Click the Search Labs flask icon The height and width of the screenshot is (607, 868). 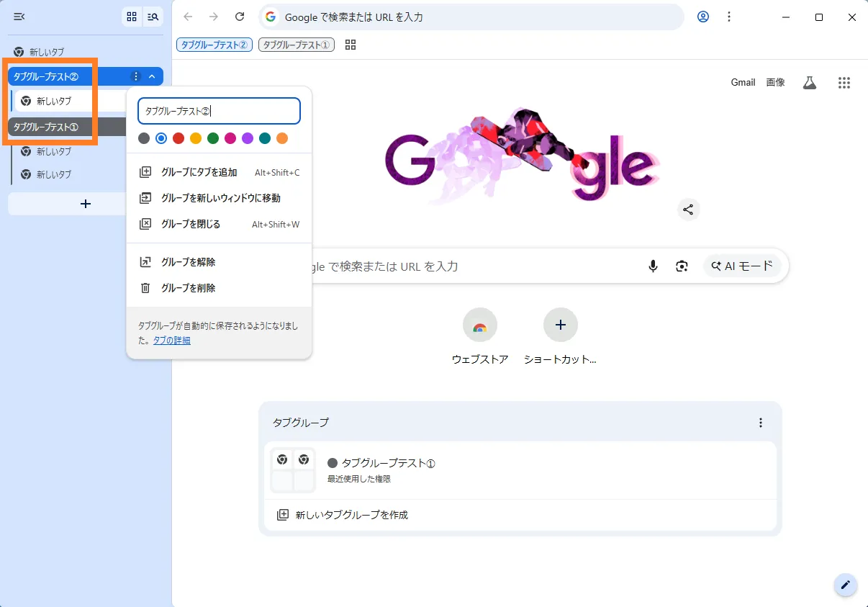pyautogui.click(x=810, y=83)
